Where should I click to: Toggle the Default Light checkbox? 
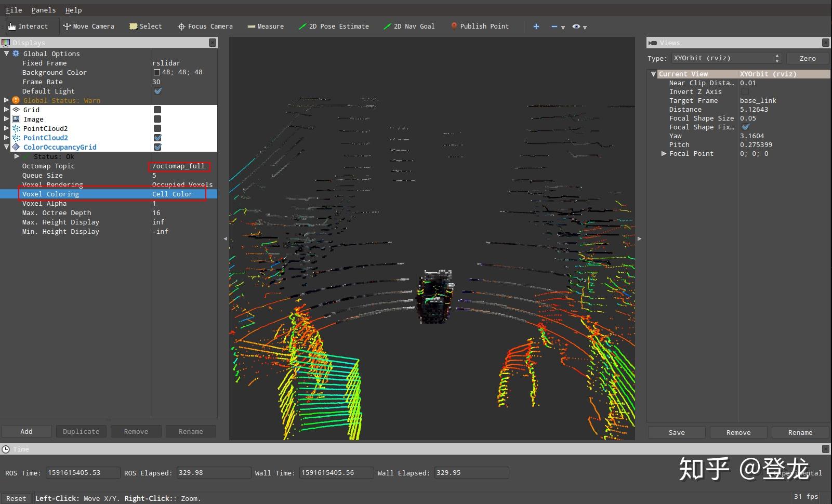pos(158,91)
